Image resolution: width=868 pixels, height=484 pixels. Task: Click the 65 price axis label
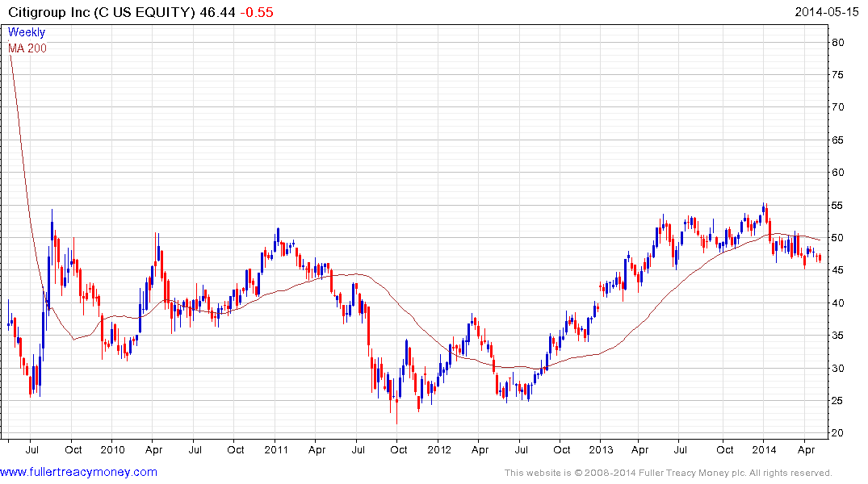(837, 140)
